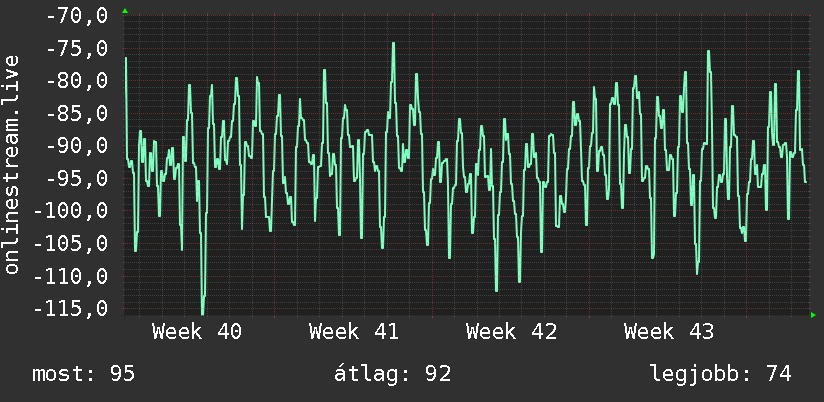The height and width of the screenshot is (402, 824).
Task: Click the green arrow ending the x-axis
Action: pyautogui.click(x=813, y=315)
